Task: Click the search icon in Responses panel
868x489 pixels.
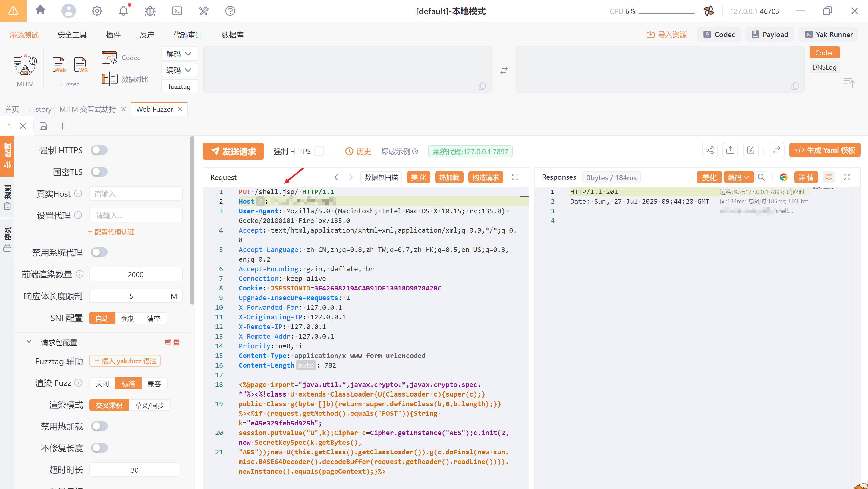Action: tap(761, 177)
